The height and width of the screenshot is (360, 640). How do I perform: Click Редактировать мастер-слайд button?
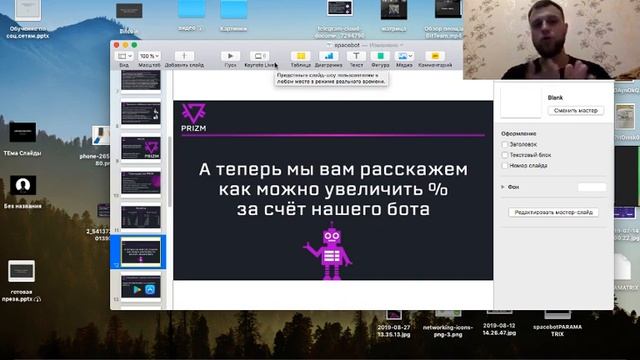(x=553, y=212)
